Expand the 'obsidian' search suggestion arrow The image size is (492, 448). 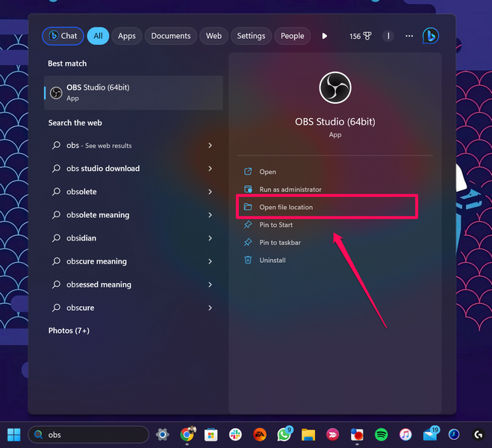[211, 238]
